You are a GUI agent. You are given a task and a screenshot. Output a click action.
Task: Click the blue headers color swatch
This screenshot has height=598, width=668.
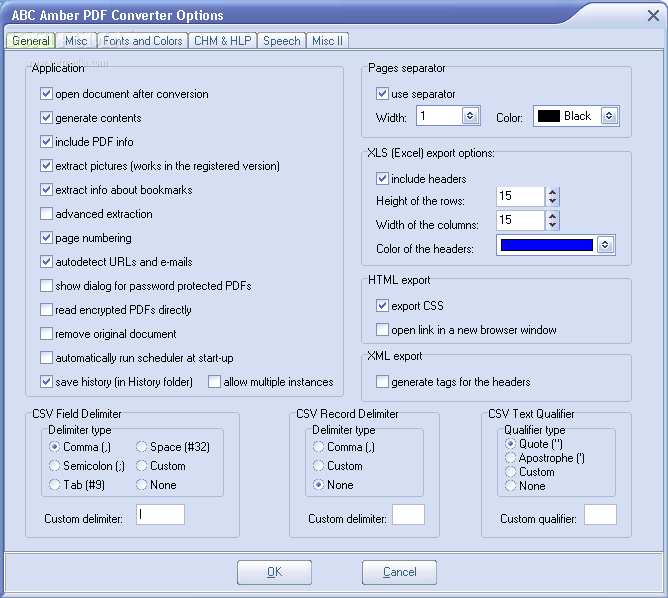[x=547, y=245]
